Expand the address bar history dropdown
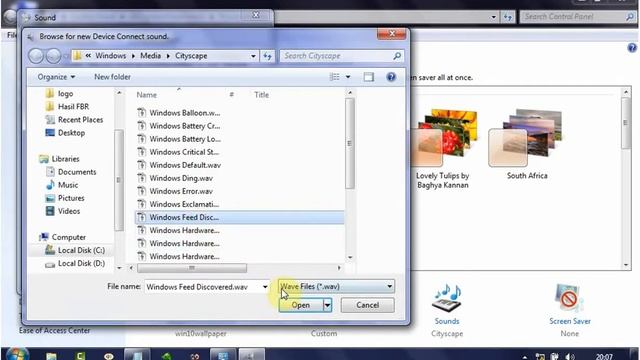Image resolution: width=640 pixels, height=360 pixels. 253,56
